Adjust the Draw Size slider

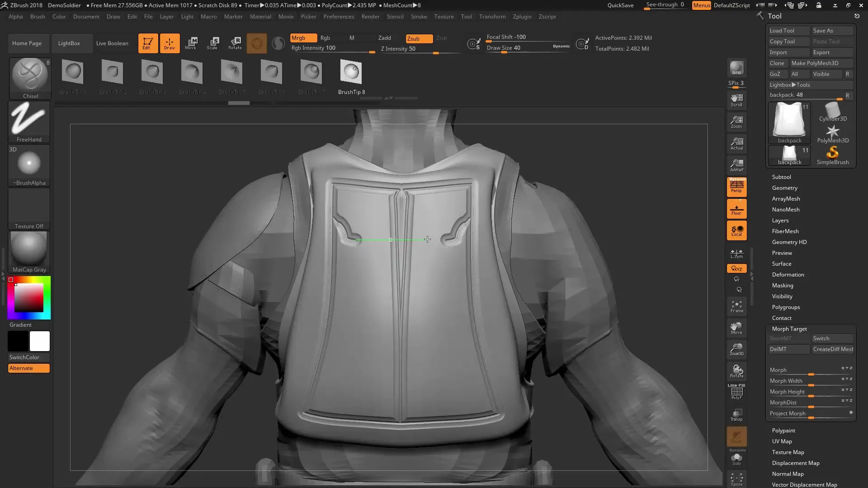528,48
